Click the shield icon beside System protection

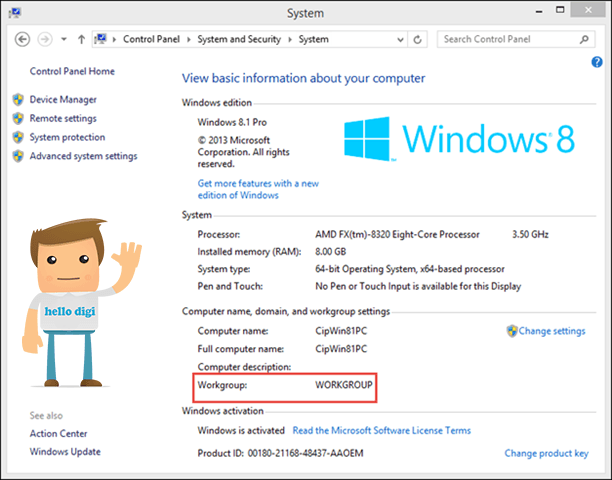(x=18, y=137)
